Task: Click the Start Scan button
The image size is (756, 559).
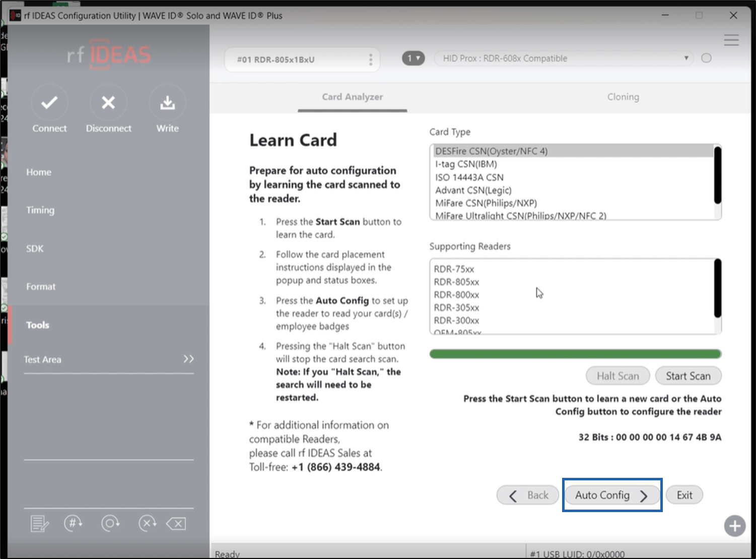Action: [688, 376]
